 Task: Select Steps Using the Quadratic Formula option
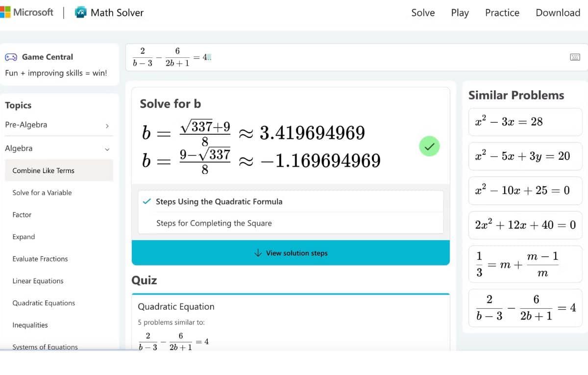click(219, 201)
